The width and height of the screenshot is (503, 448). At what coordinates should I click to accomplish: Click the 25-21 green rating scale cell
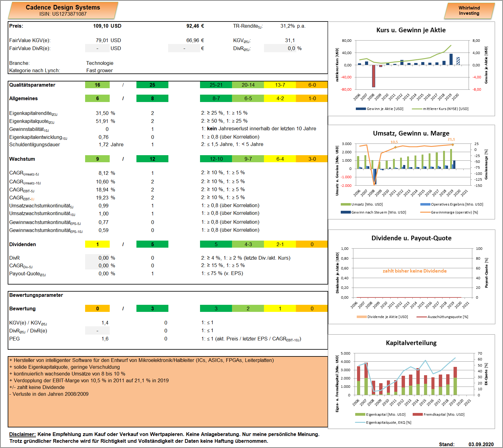(216, 85)
